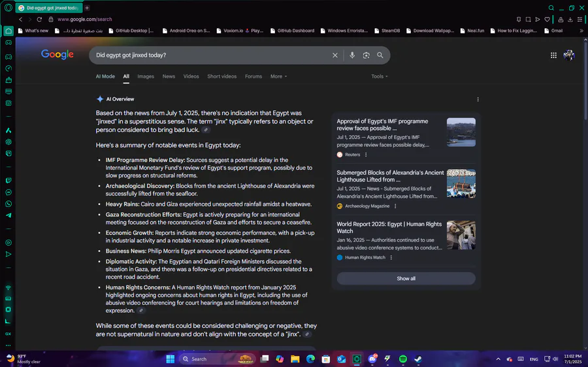
Task: Open the sidebar network limiter wifi icon
Action: click(x=8, y=287)
